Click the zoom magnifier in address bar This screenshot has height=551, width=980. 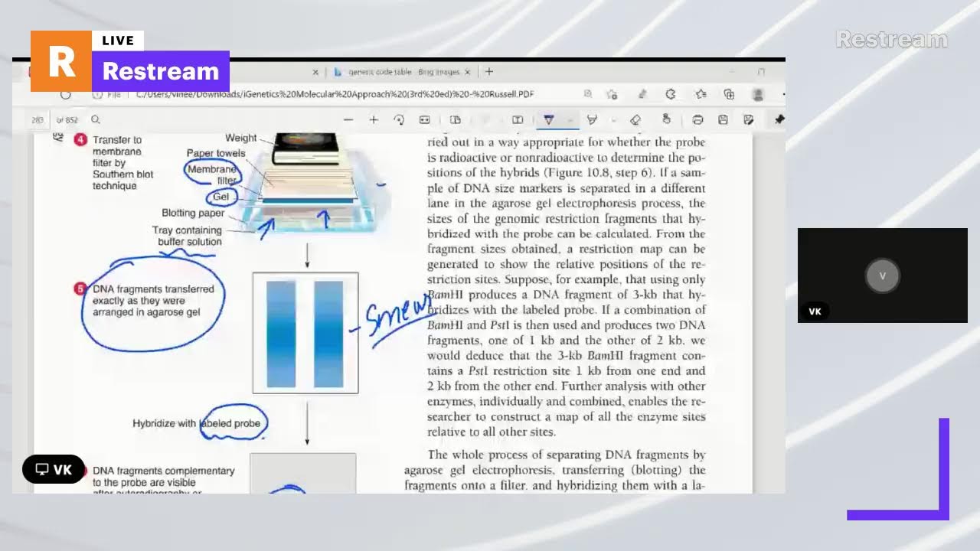587,94
